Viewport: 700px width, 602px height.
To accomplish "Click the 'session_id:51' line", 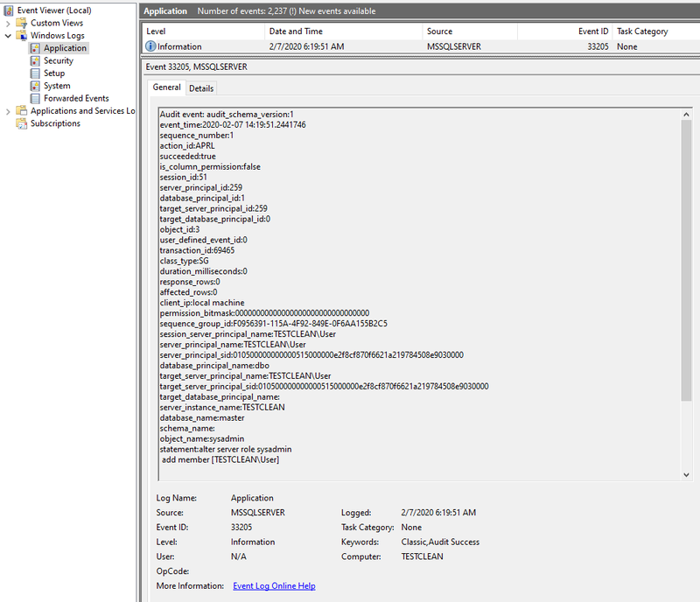I will (184, 178).
